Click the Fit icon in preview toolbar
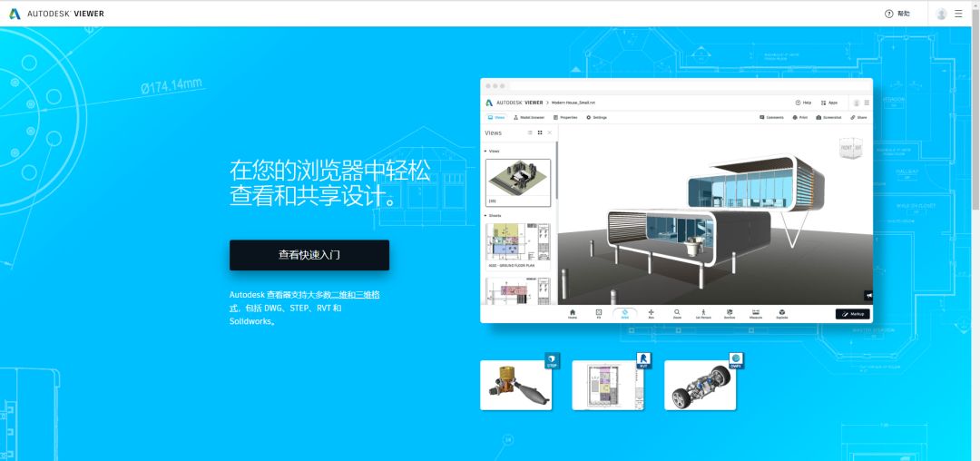The height and width of the screenshot is (461, 980). (x=599, y=314)
